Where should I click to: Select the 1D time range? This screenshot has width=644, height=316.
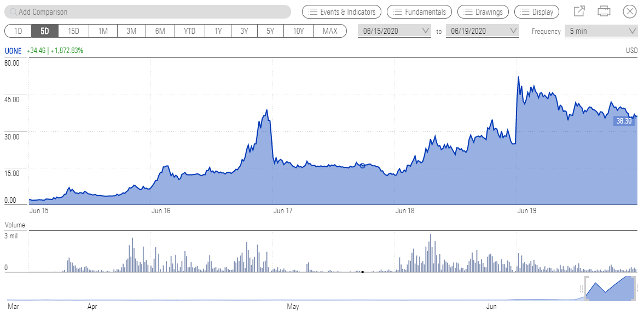(18, 31)
